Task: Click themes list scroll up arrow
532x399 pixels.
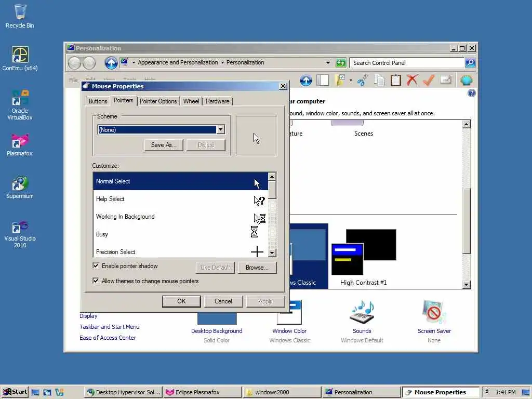Action: (x=466, y=124)
